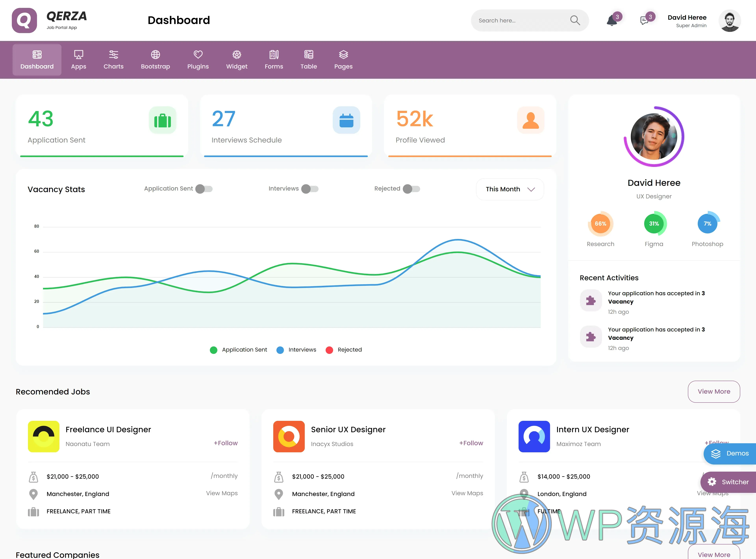Image resolution: width=756 pixels, height=559 pixels.
Task: Open the This Month dropdown
Action: point(510,189)
